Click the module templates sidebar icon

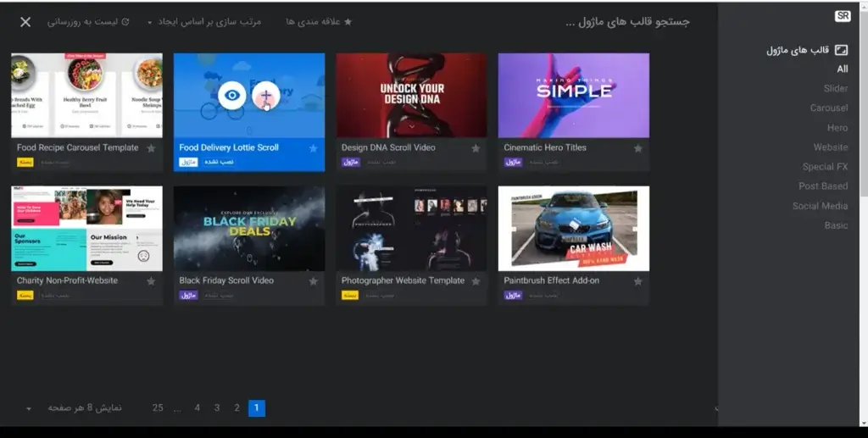tap(841, 50)
